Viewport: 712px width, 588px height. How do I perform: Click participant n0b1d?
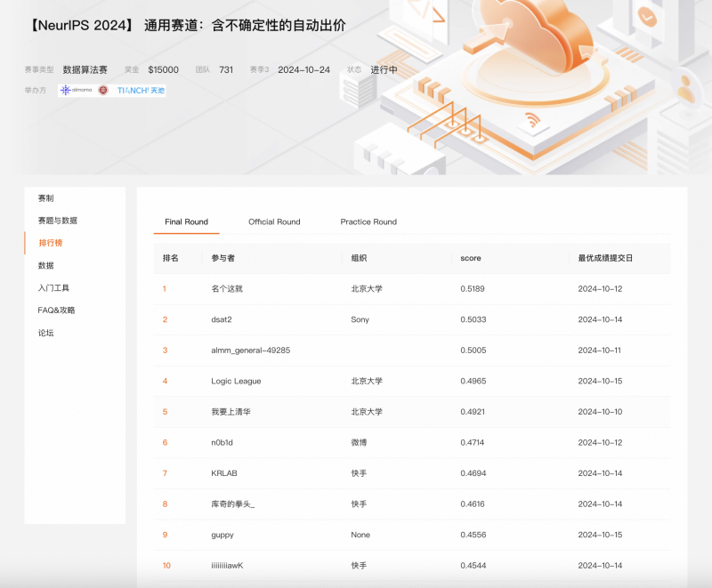[222, 442]
